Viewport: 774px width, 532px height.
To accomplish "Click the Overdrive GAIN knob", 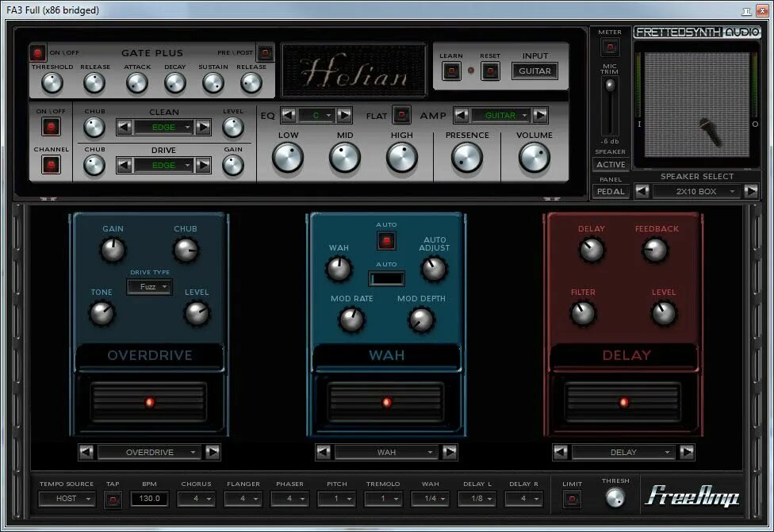I will [x=113, y=250].
